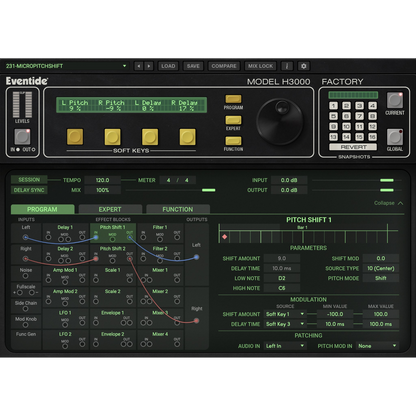The height and width of the screenshot is (416, 416).
Task: Open the settings gear icon
Action: pos(303,66)
